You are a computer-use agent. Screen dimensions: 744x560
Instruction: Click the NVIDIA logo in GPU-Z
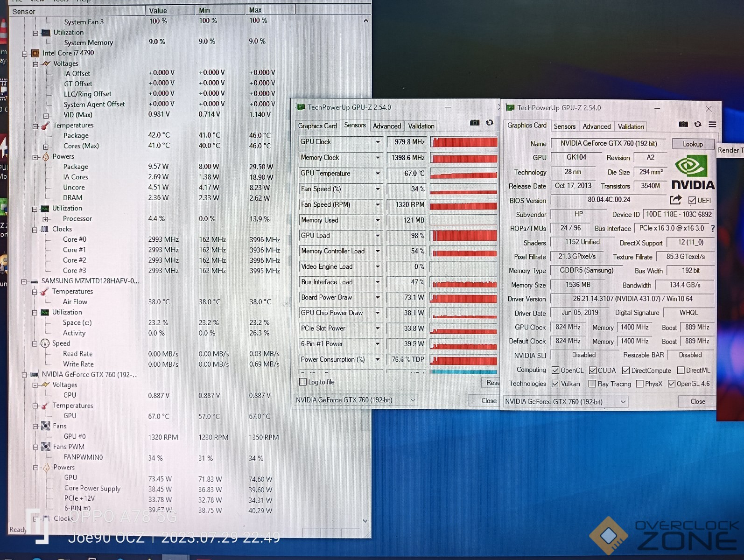693,173
